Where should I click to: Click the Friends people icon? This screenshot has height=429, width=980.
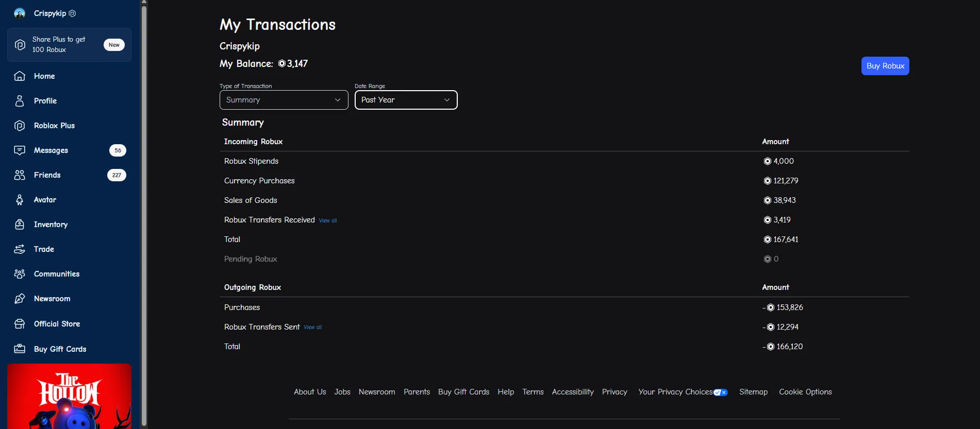point(20,175)
